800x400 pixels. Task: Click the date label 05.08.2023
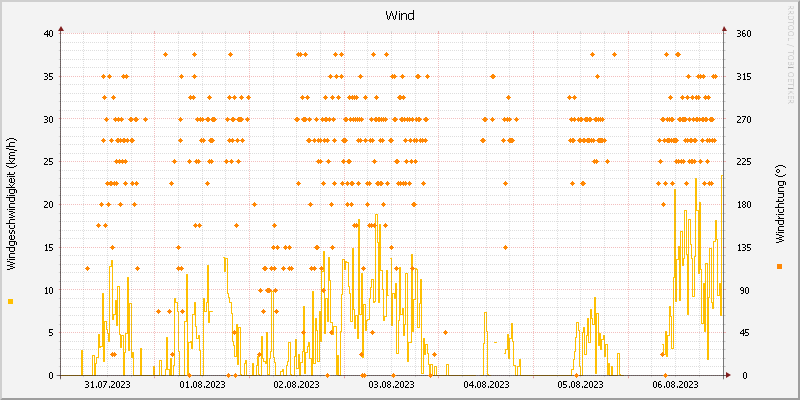coord(581,384)
